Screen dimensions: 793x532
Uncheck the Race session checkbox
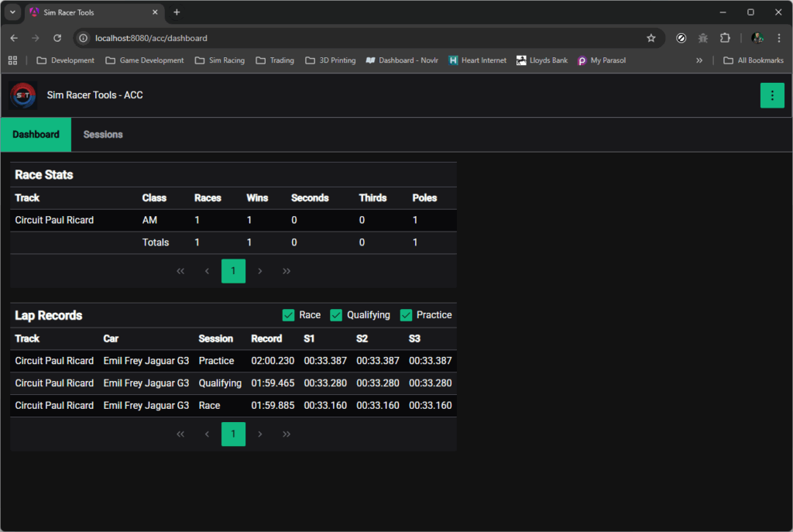[289, 315]
